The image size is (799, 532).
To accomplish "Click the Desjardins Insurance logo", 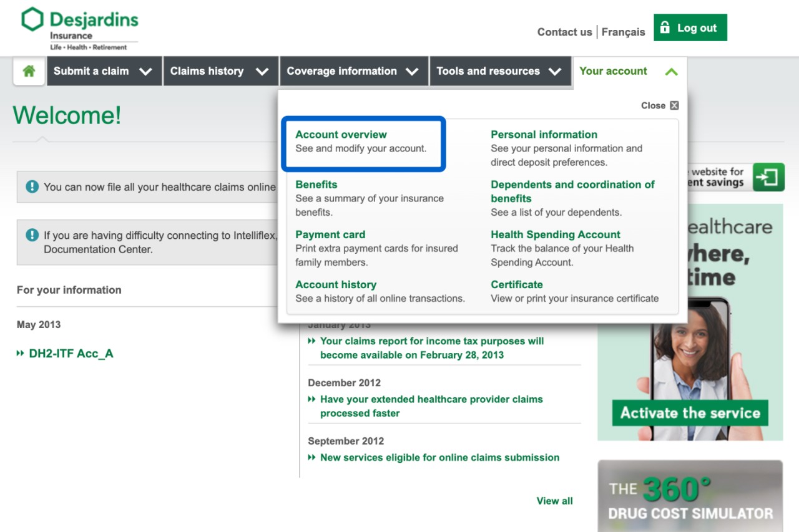I will click(79, 29).
